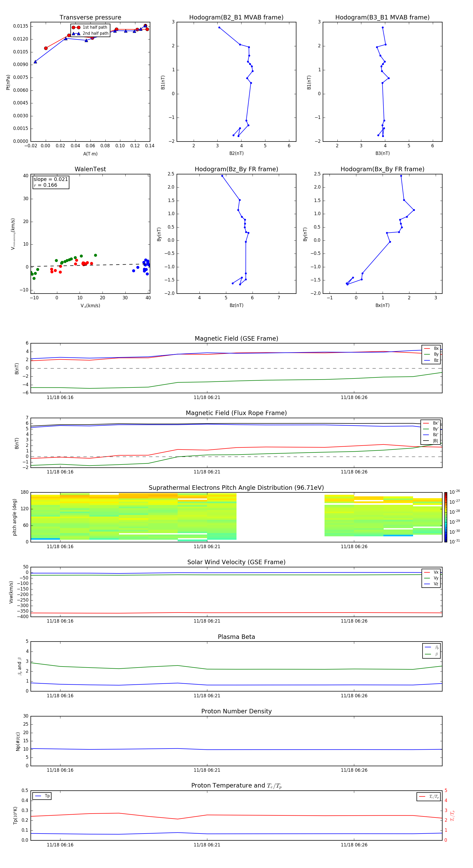
Task: Click the Bx(nT) x-axis label
Action: (x=382, y=306)
